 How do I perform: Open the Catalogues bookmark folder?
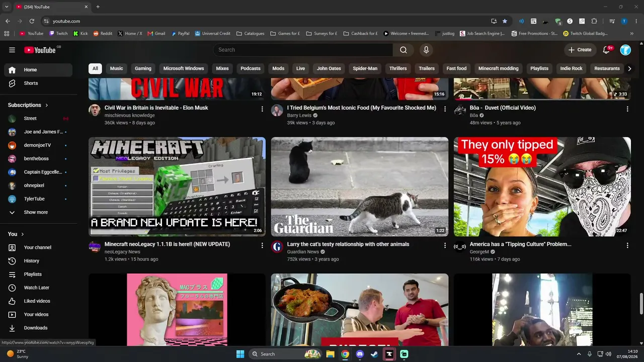[x=250, y=34]
